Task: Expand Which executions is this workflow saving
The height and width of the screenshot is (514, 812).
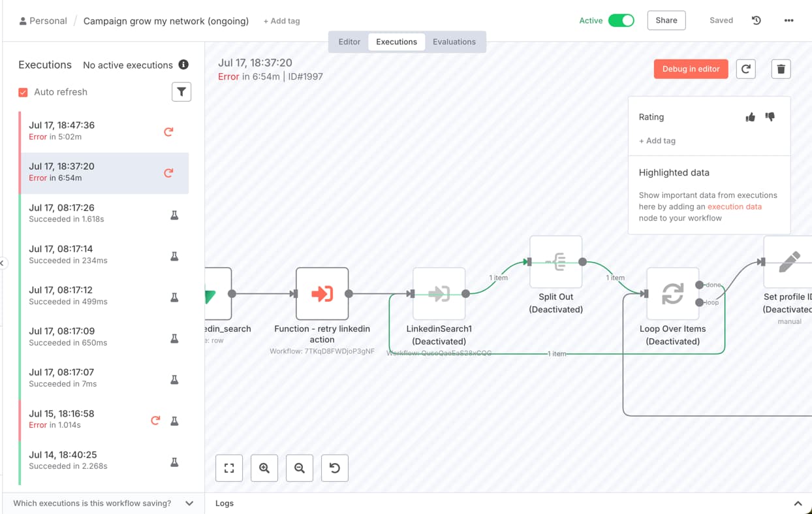Action: (104, 504)
